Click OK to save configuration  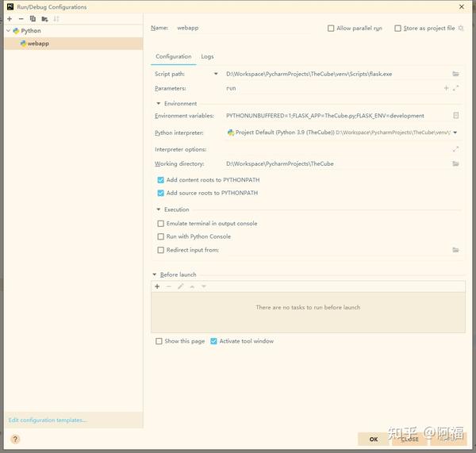374,439
